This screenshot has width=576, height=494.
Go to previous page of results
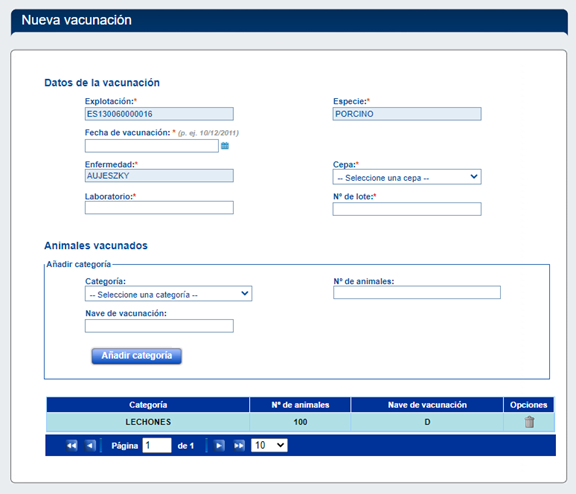pos(90,446)
